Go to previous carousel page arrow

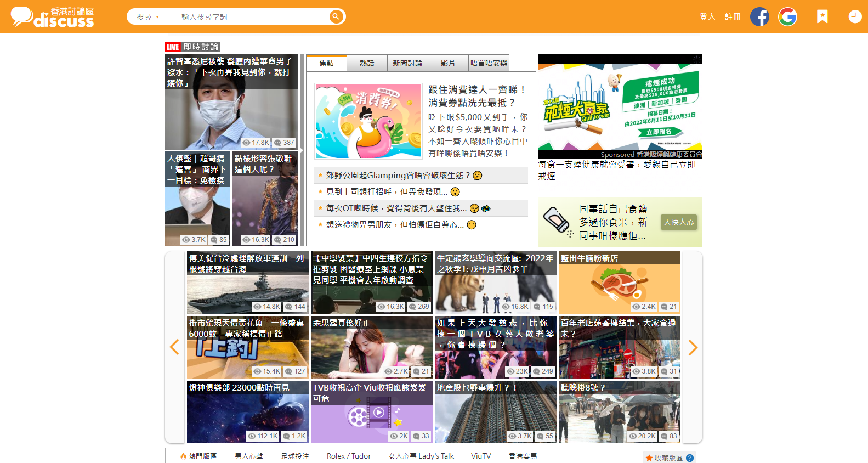[x=174, y=347]
